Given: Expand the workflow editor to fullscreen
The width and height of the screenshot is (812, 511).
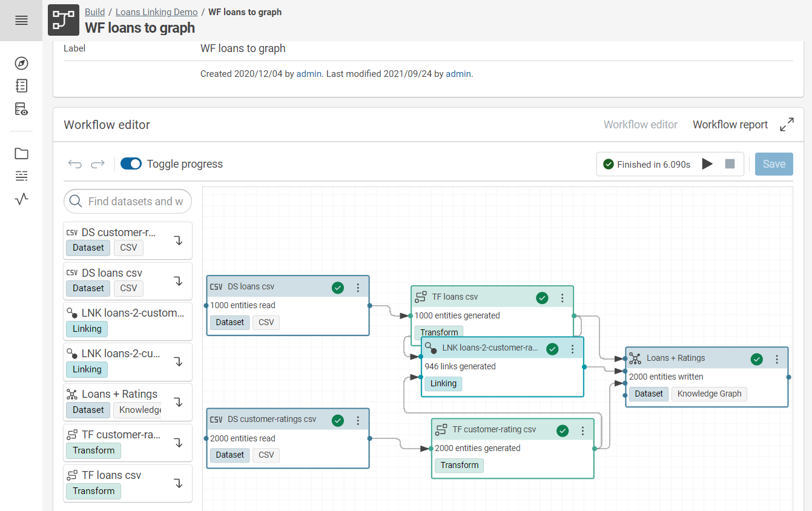Looking at the screenshot, I should tap(787, 124).
